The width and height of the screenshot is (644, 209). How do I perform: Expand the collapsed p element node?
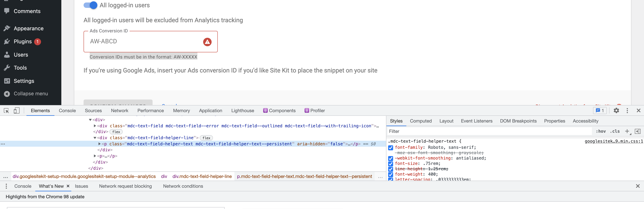tap(95, 156)
